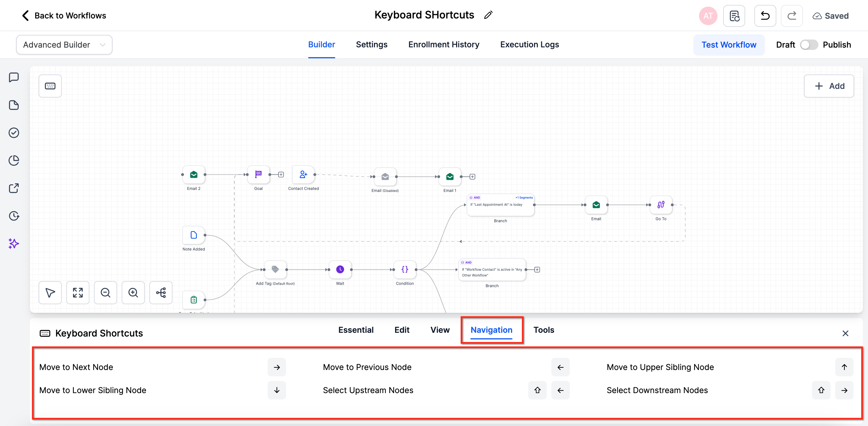This screenshot has width=868, height=426.
Task: Open the Tools shortcuts tab
Action: 544,330
